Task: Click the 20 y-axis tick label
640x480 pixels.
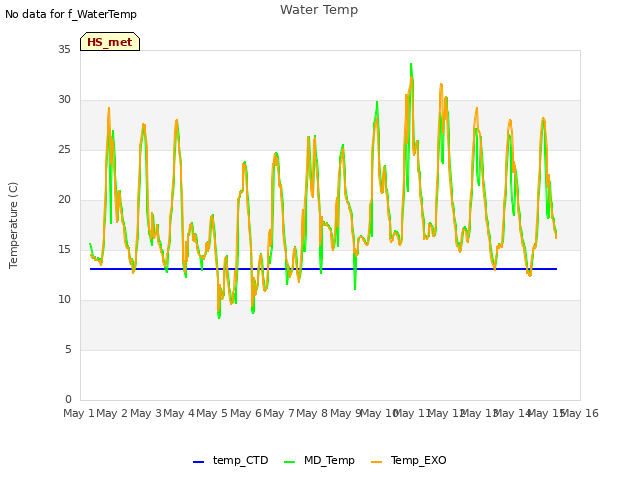Action: pos(64,200)
